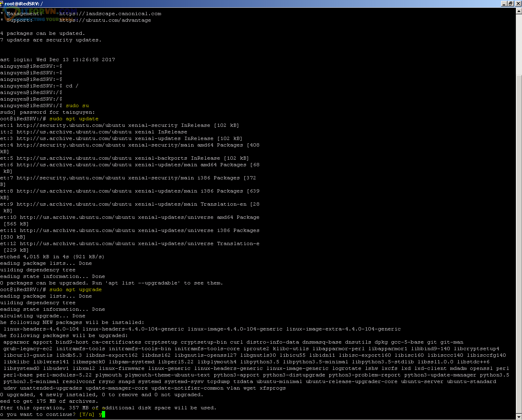The width and height of the screenshot is (522, 420).
Task: Click the 'sudo su' command text
Action: (77, 106)
